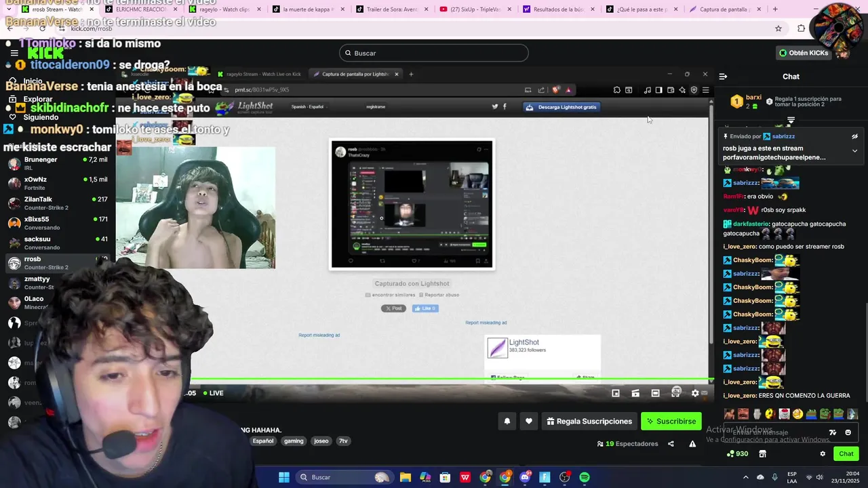Viewport: 868px width, 488px height.
Task: Open chat settings gear icon
Action: [823, 454]
